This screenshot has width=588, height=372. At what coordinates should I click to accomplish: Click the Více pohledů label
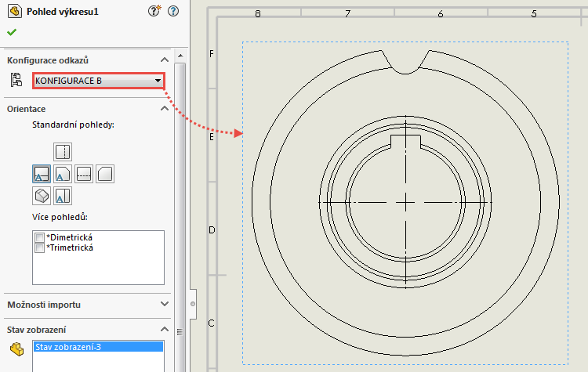point(60,217)
